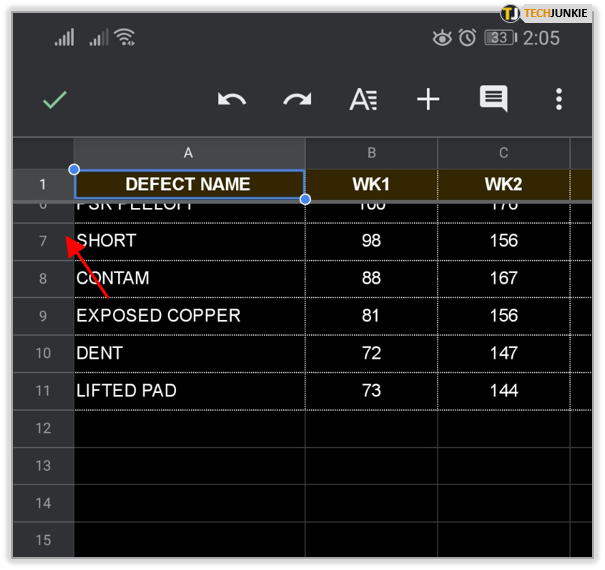Select column C header
The image size is (605, 570).
coord(503,153)
